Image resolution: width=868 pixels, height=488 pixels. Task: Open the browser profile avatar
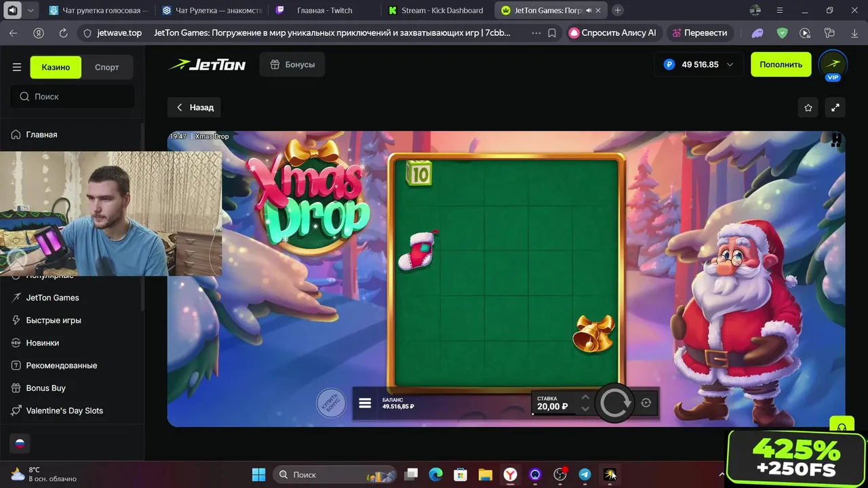755,10
